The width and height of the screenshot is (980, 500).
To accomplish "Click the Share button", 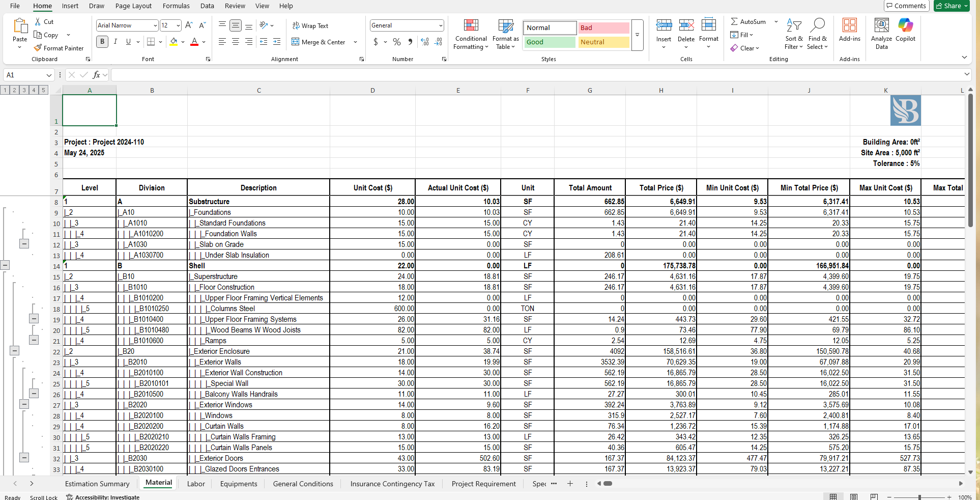I will tap(952, 6).
